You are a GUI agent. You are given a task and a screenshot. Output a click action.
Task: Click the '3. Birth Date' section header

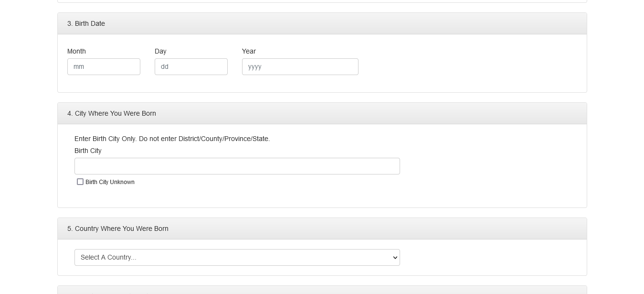[86, 23]
